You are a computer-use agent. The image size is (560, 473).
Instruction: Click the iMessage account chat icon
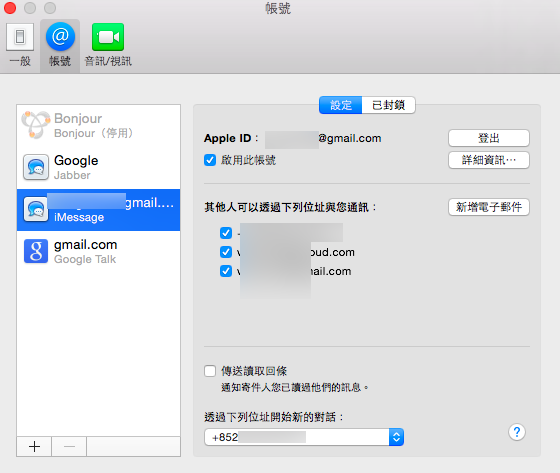36,209
